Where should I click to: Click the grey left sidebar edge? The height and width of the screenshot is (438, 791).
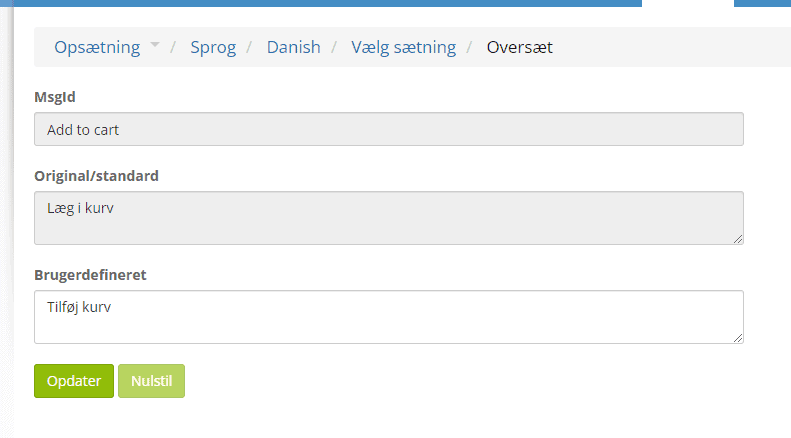[x=7, y=222]
